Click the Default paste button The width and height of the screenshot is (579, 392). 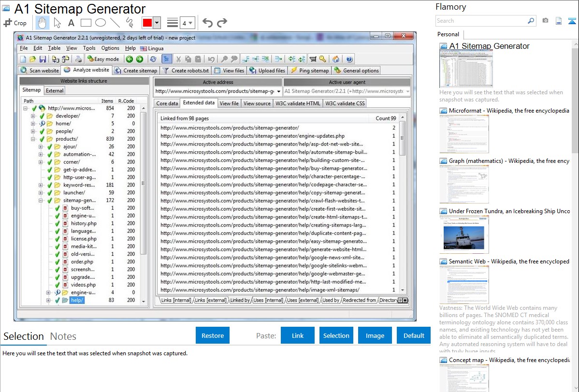[414, 335]
